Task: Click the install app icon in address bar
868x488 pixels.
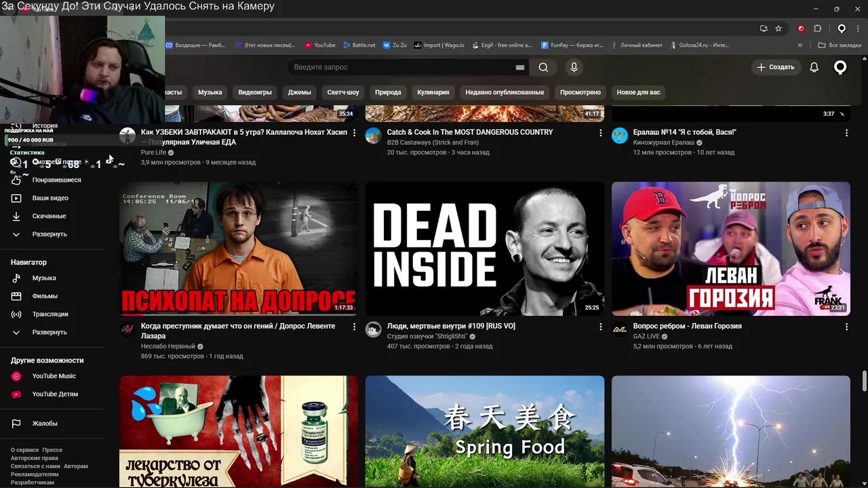Action: click(764, 28)
